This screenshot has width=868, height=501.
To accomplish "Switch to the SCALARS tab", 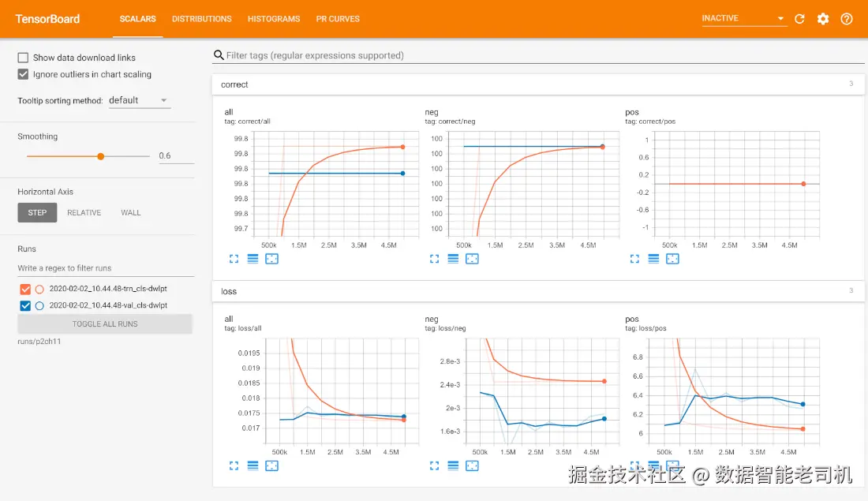I will 138,19.
